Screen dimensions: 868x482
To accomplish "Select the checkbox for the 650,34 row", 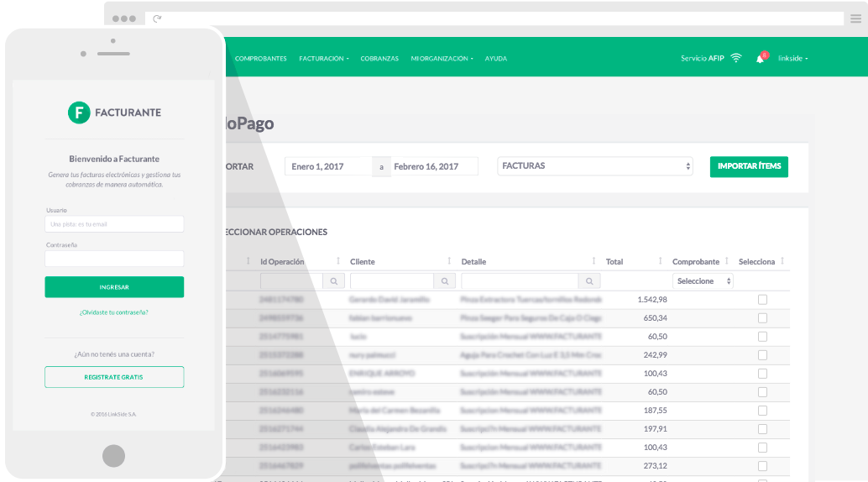I will (x=762, y=318).
